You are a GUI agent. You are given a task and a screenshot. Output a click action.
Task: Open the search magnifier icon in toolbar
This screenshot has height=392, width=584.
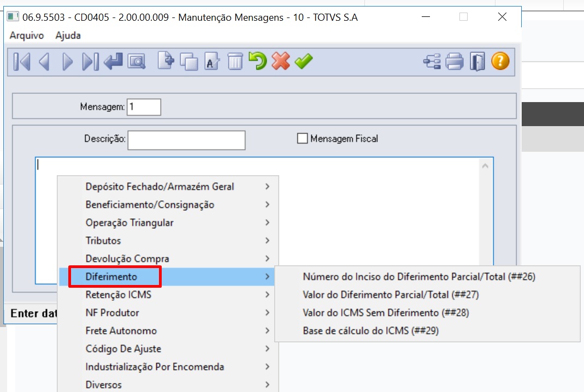[137, 62]
